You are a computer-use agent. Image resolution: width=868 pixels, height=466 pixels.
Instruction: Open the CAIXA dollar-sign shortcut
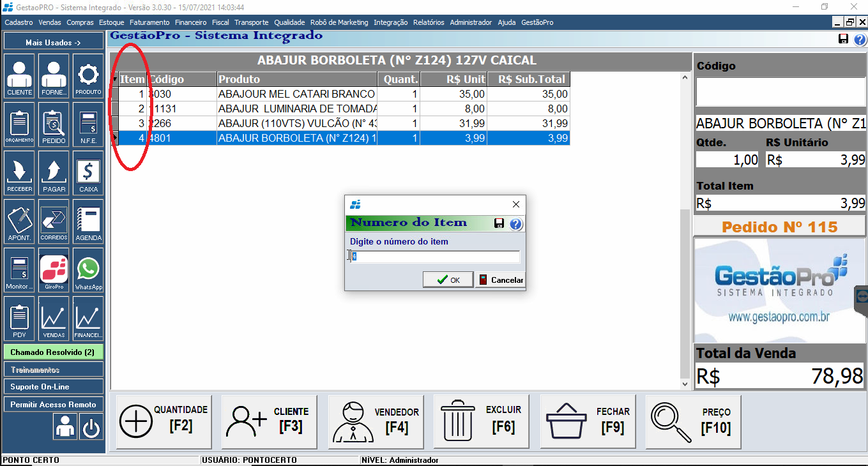pos(88,172)
